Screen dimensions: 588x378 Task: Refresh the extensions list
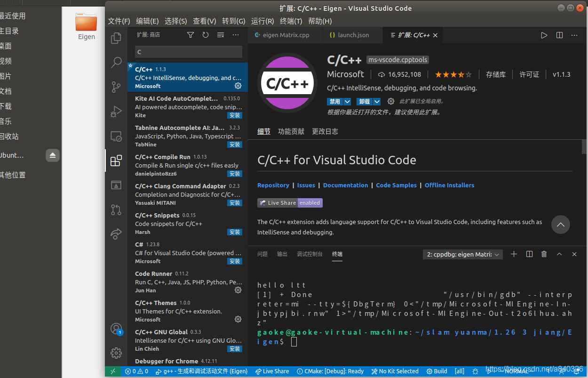tap(206, 35)
